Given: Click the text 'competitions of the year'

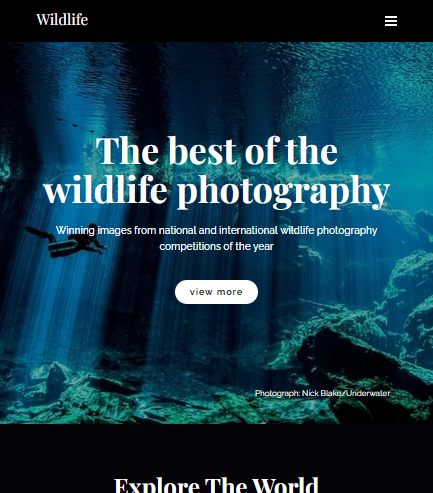Looking at the screenshot, I should (x=216, y=246).
